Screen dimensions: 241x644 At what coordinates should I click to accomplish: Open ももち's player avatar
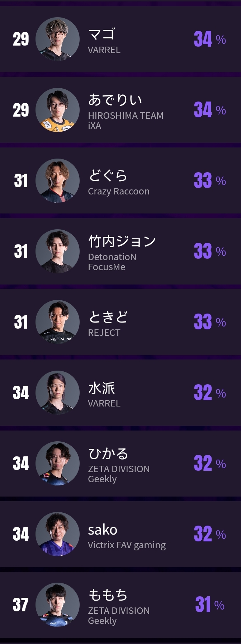coord(57,605)
